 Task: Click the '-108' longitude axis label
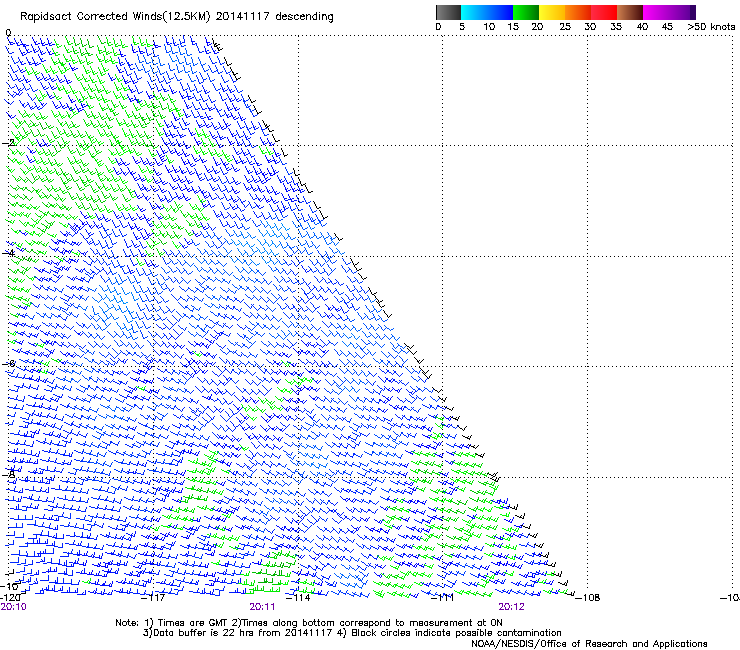[x=588, y=598]
